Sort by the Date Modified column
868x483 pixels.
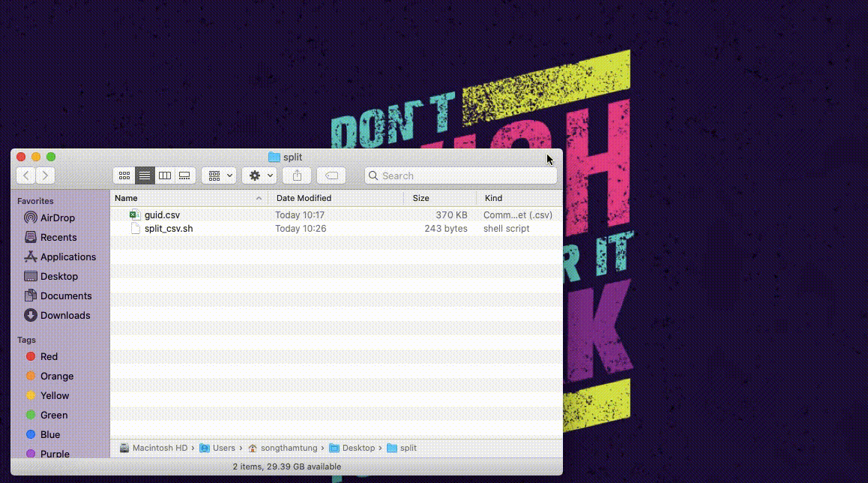click(304, 198)
